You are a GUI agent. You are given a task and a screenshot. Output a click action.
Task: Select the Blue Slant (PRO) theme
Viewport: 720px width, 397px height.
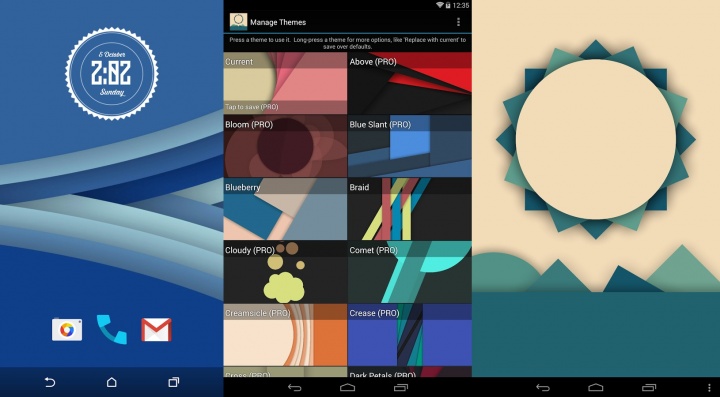pyautogui.click(x=410, y=146)
